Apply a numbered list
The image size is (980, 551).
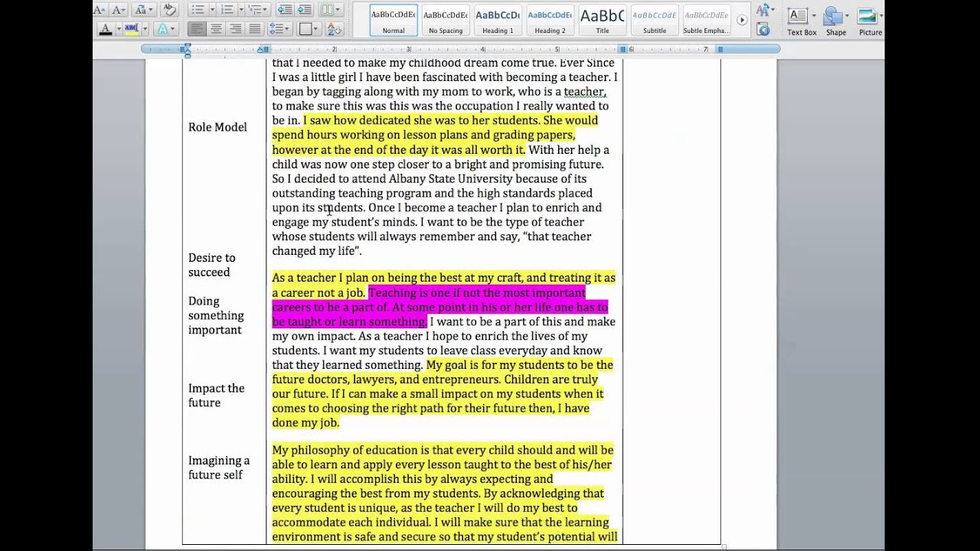(226, 10)
